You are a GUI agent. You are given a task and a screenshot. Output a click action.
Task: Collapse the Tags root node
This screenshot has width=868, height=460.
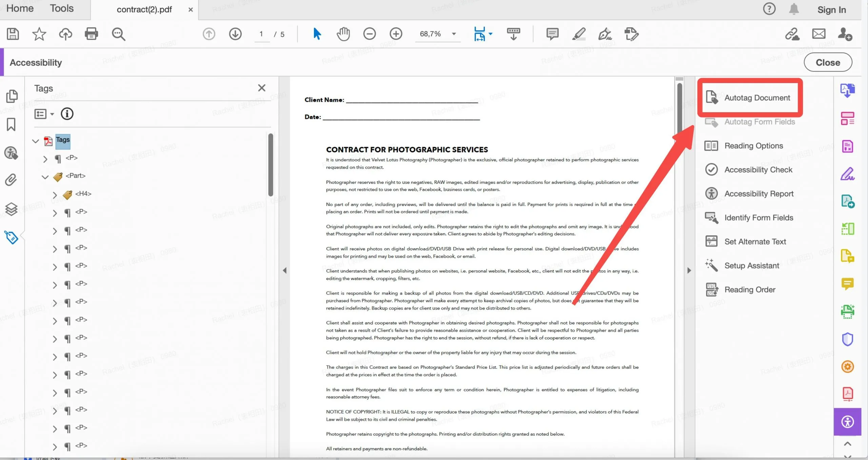(36, 141)
